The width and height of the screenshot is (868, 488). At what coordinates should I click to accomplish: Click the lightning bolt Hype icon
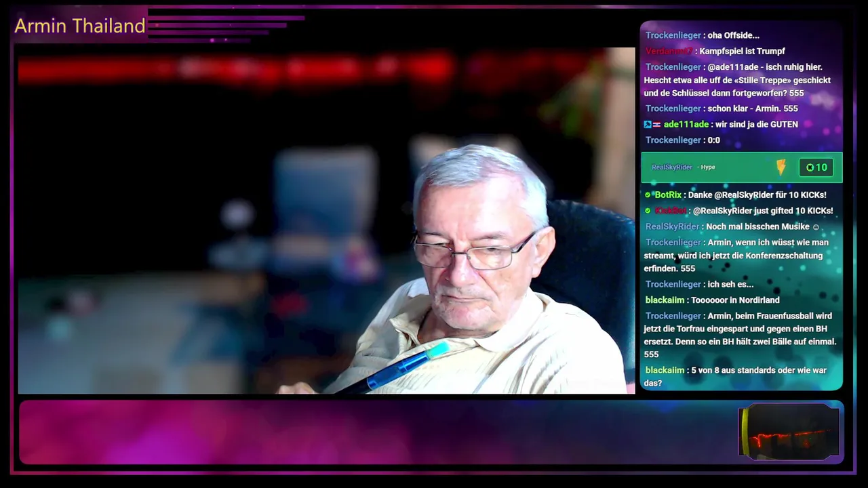781,167
